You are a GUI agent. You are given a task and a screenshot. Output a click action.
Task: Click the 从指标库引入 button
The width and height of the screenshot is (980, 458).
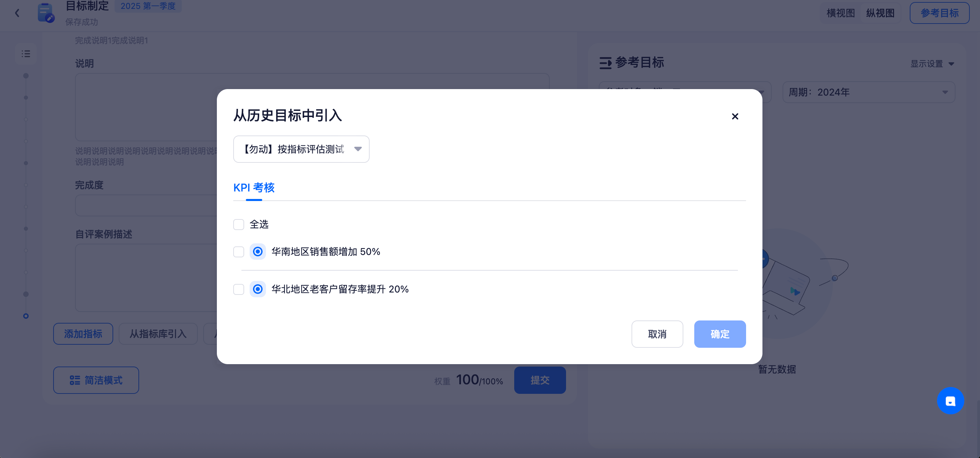tap(158, 334)
